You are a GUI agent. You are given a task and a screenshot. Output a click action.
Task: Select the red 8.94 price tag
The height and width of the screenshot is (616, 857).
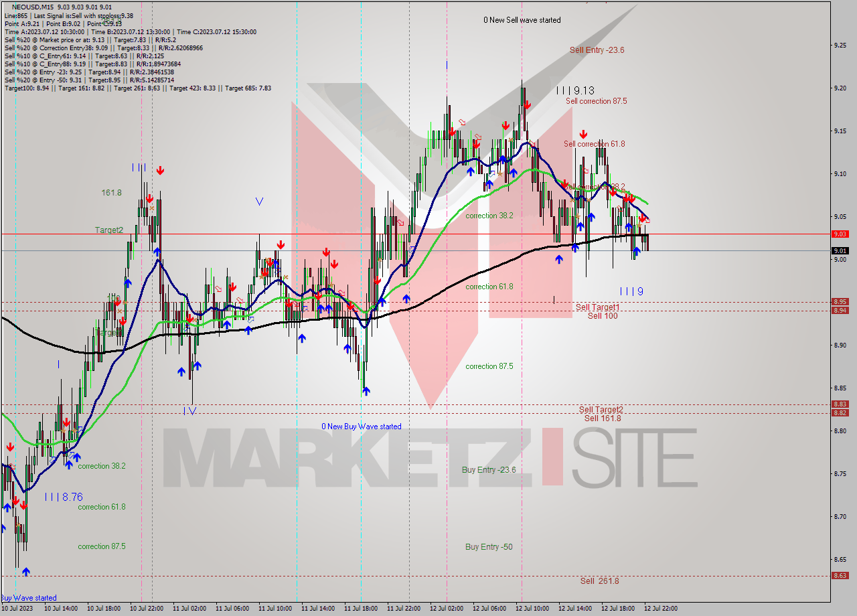tap(840, 310)
